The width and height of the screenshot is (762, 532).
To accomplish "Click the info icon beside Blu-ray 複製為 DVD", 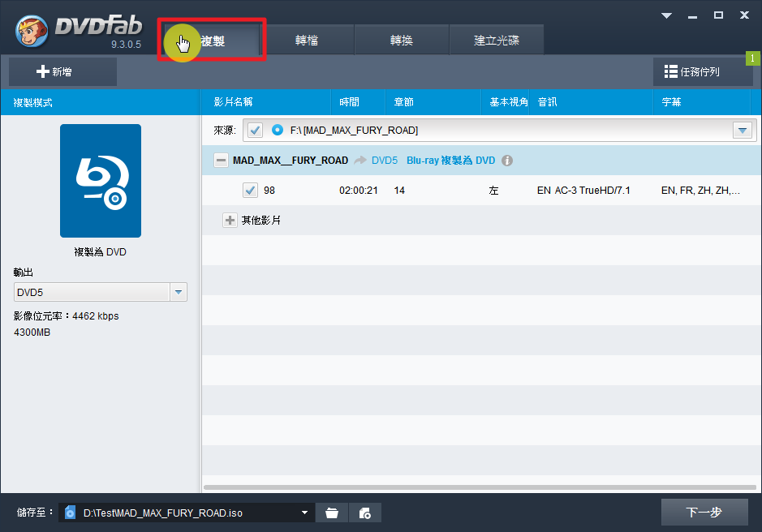I will (507, 161).
